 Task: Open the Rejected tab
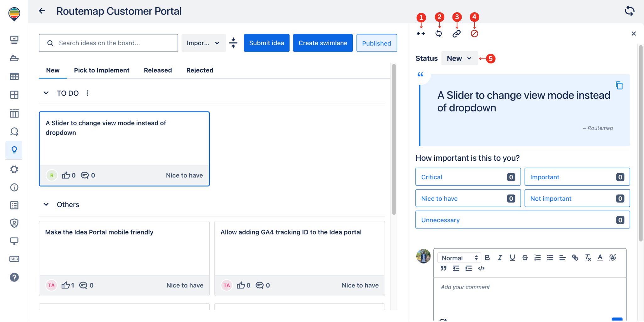point(200,70)
